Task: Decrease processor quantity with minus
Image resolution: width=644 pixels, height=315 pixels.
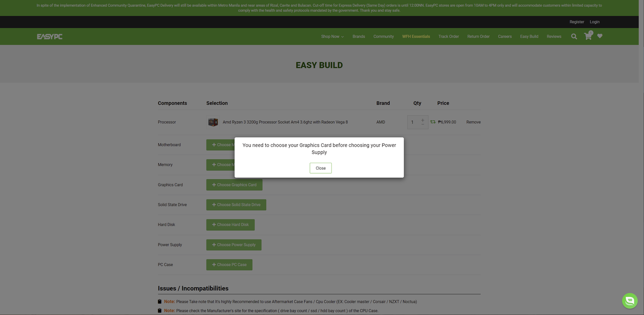Action: (x=423, y=124)
